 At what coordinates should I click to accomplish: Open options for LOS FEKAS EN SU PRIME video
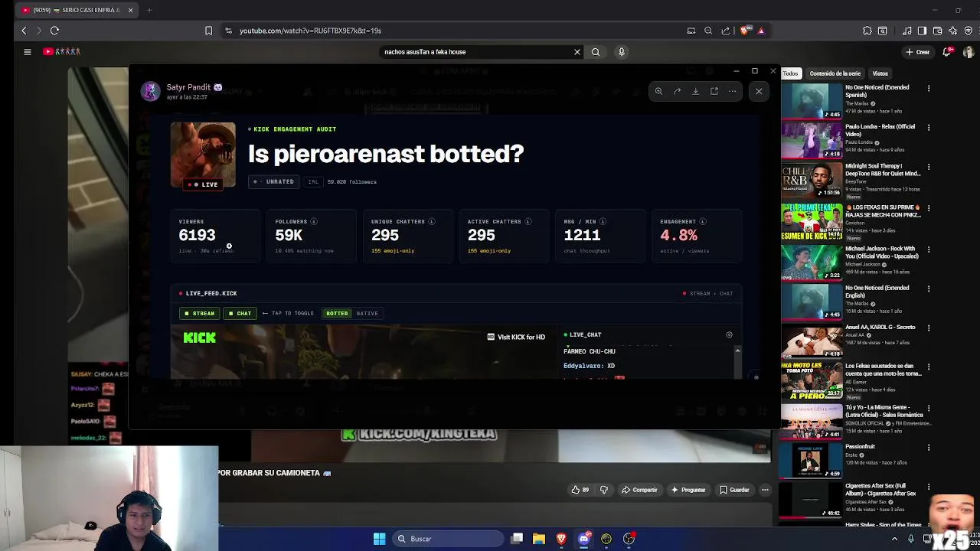[x=929, y=208]
